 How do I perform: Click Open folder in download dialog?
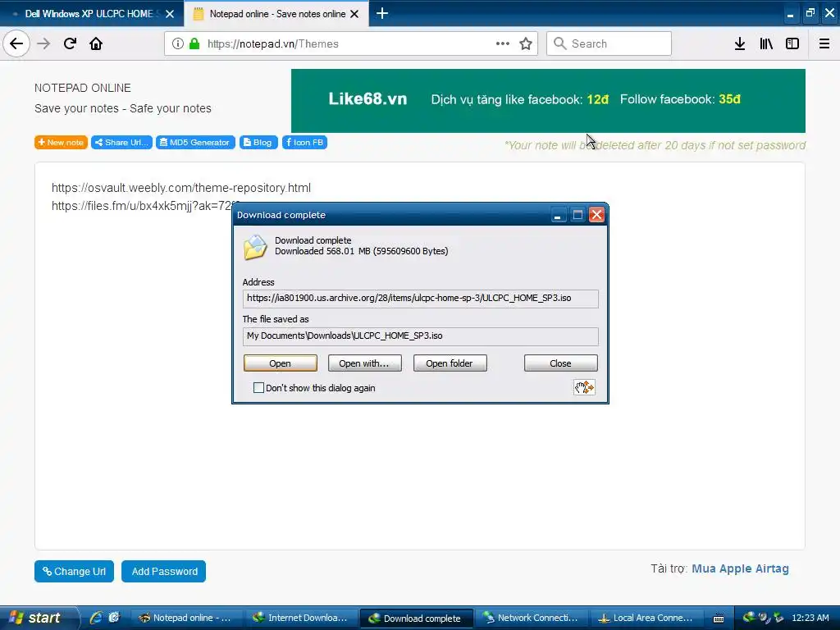450,363
